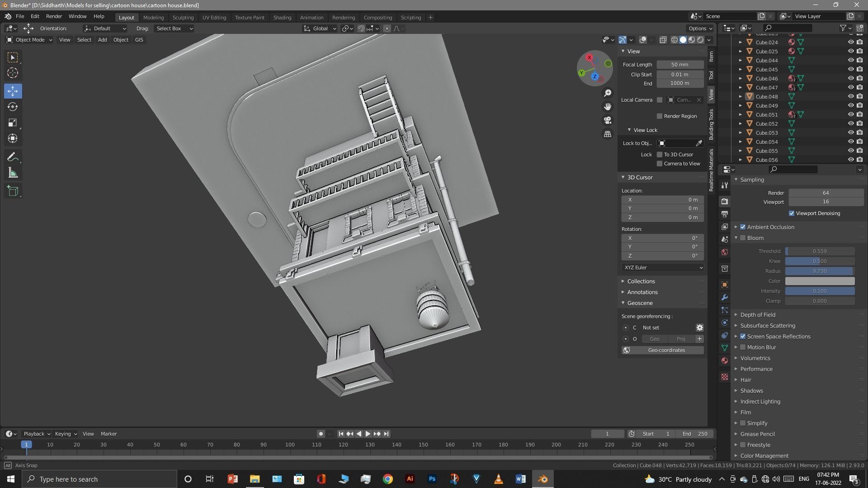Jump to the last frame

(x=386, y=434)
